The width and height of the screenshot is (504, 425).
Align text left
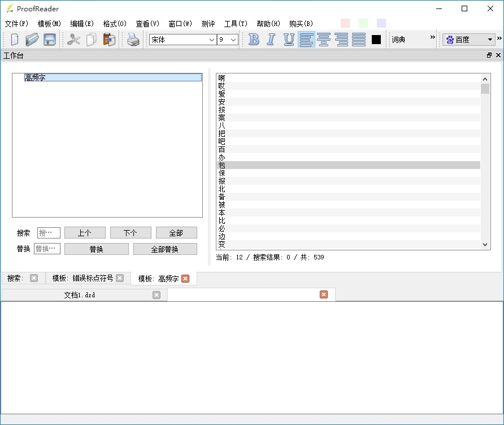pos(306,40)
